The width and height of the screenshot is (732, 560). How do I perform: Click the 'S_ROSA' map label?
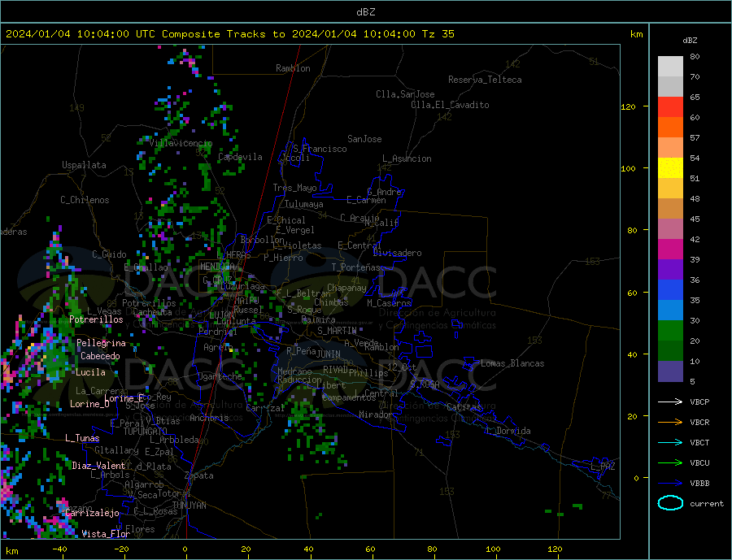tap(425, 384)
